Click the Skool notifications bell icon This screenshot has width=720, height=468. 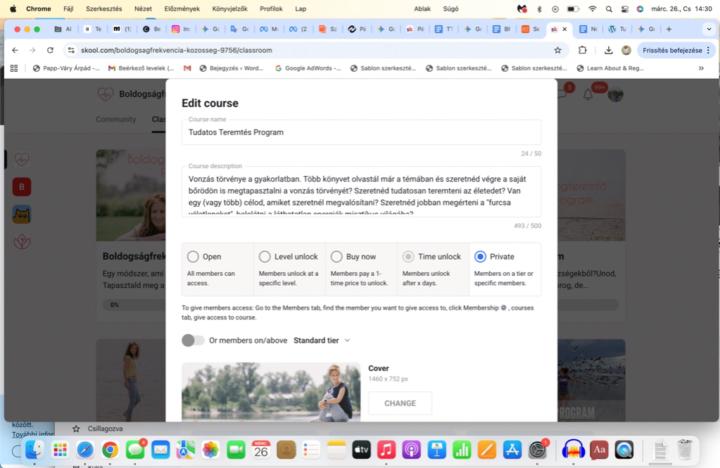click(x=588, y=95)
